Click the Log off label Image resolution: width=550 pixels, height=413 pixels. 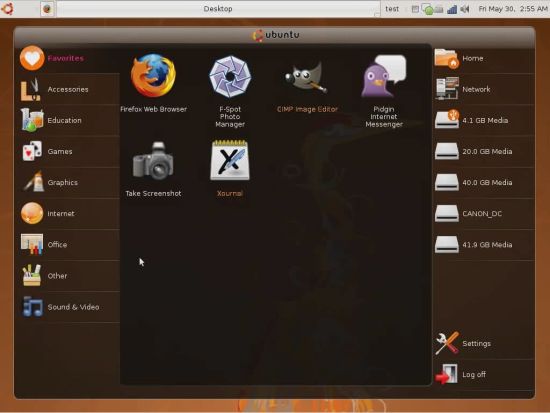474,374
